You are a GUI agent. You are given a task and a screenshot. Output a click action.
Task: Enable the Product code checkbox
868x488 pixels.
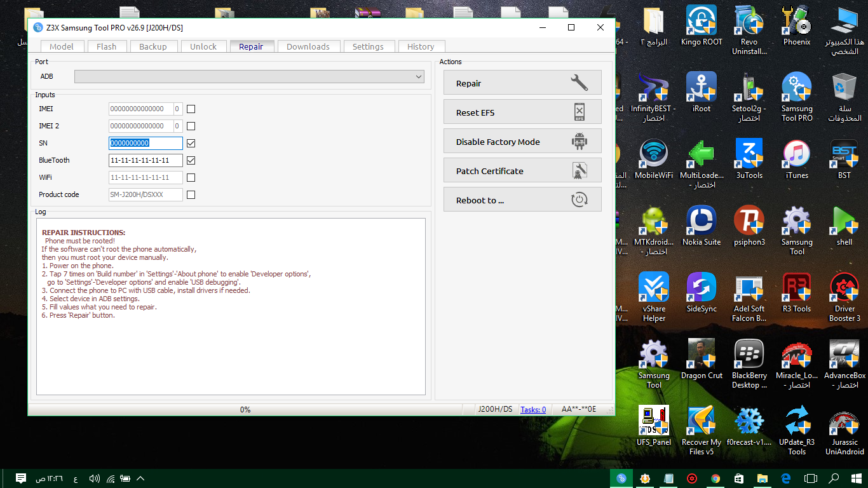pos(191,194)
